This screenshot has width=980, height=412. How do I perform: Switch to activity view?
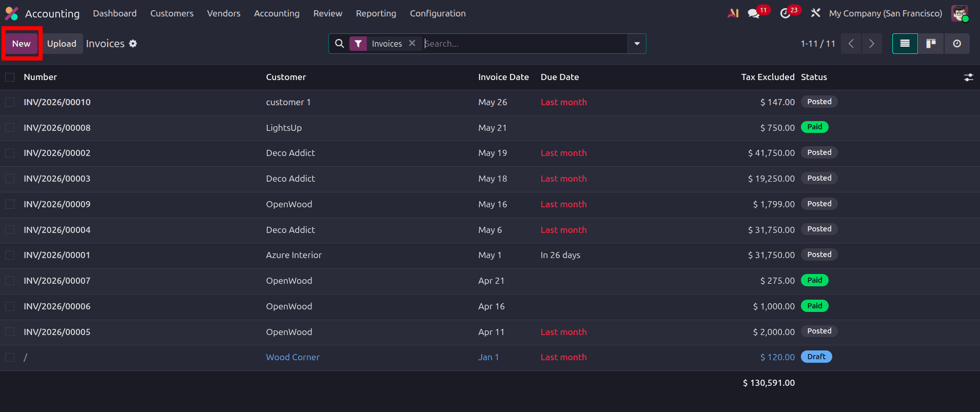click(x=957, y=44)
